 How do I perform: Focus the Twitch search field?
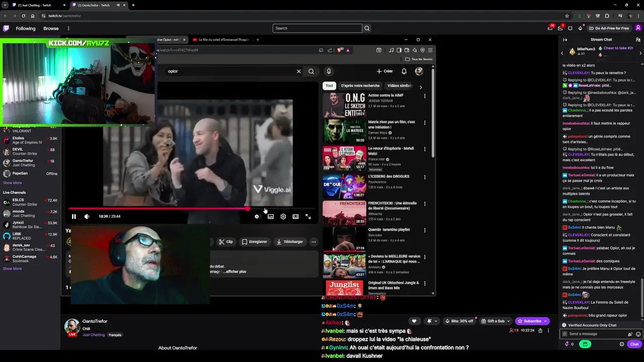317,28
